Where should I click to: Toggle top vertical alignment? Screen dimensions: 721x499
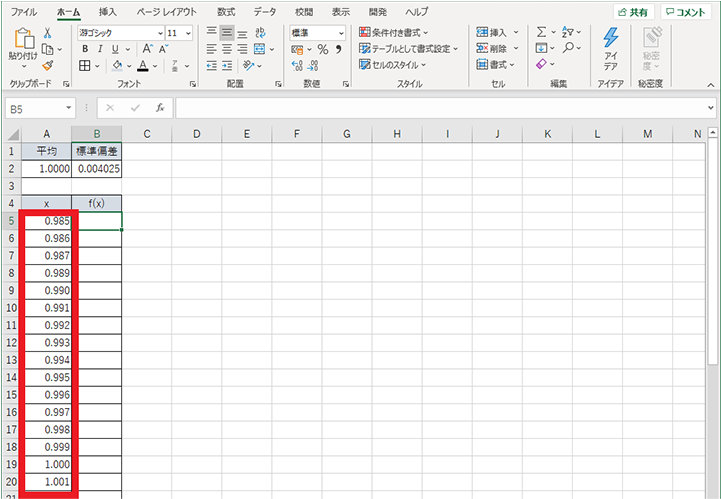coord(212,32)
